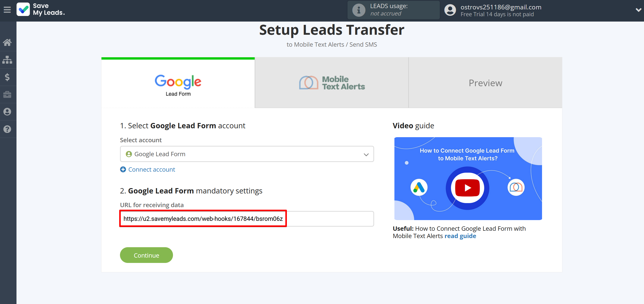This screenshot has height=304, width=644.
Task: Expand the account menu chevron
Action: (638, 10)
